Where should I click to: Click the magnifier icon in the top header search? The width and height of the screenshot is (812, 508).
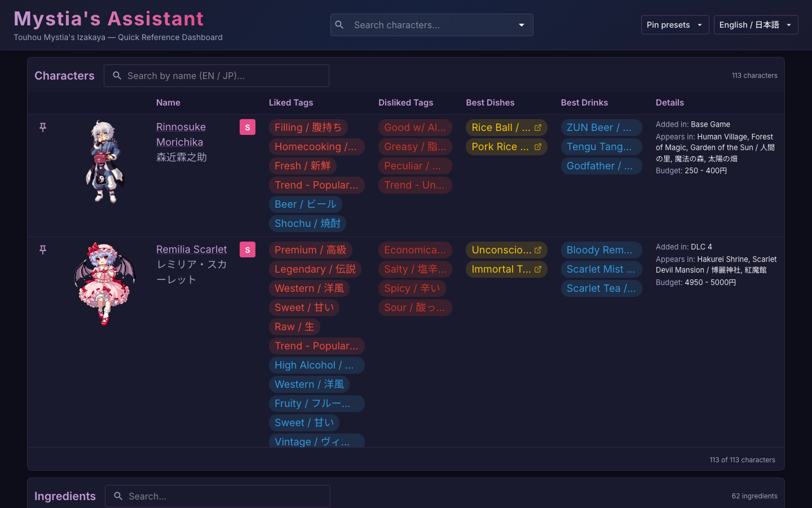(x=339, y=25)
